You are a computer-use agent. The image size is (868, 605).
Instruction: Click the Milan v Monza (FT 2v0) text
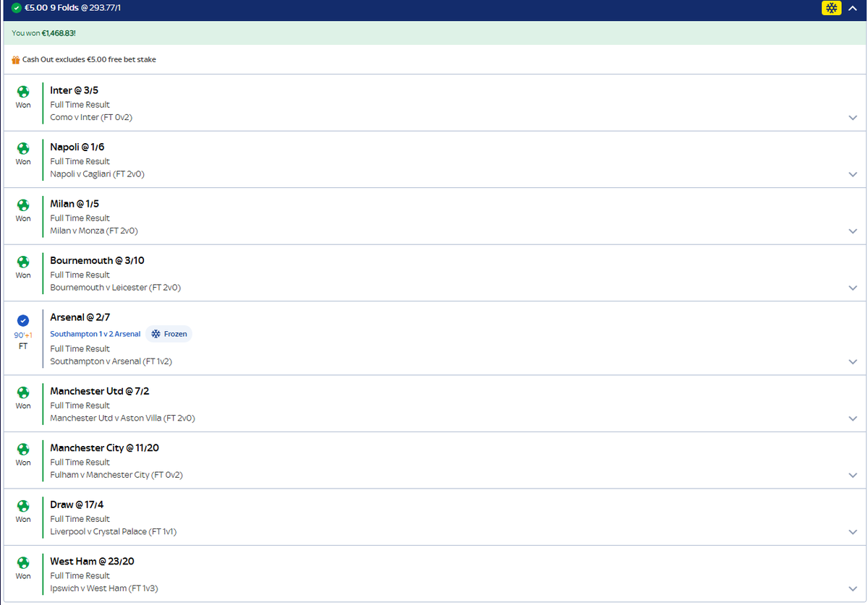(94, 231)
